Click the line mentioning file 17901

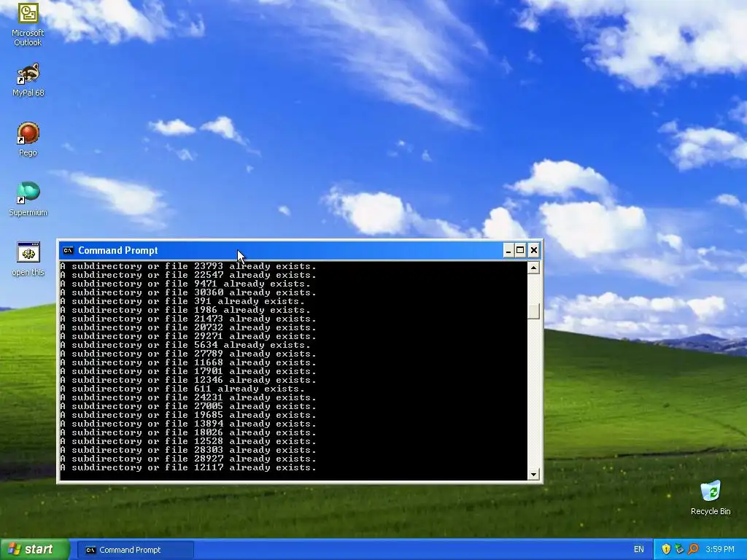click(188, 371)
